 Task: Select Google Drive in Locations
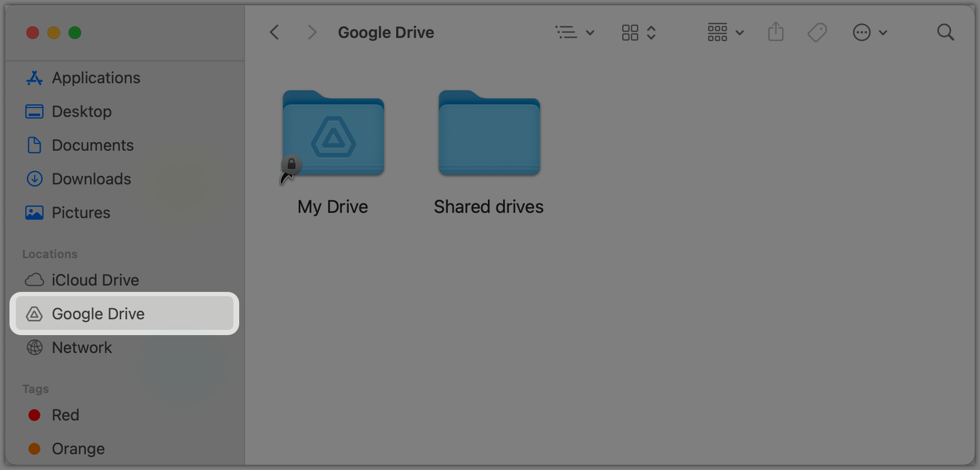coord(124,314)
